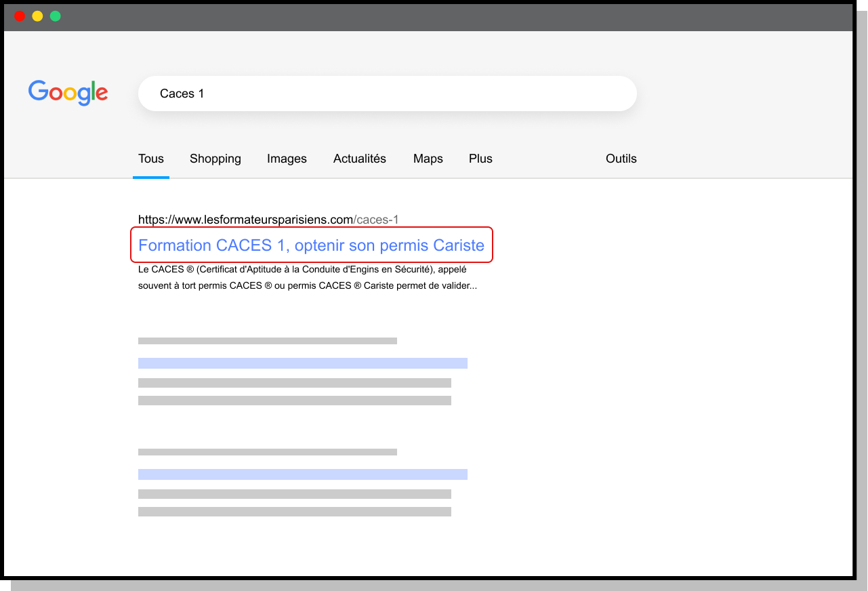Screen dimensions: 868x591
Task: Open the Outils search tools
Action: click(621, 159)
